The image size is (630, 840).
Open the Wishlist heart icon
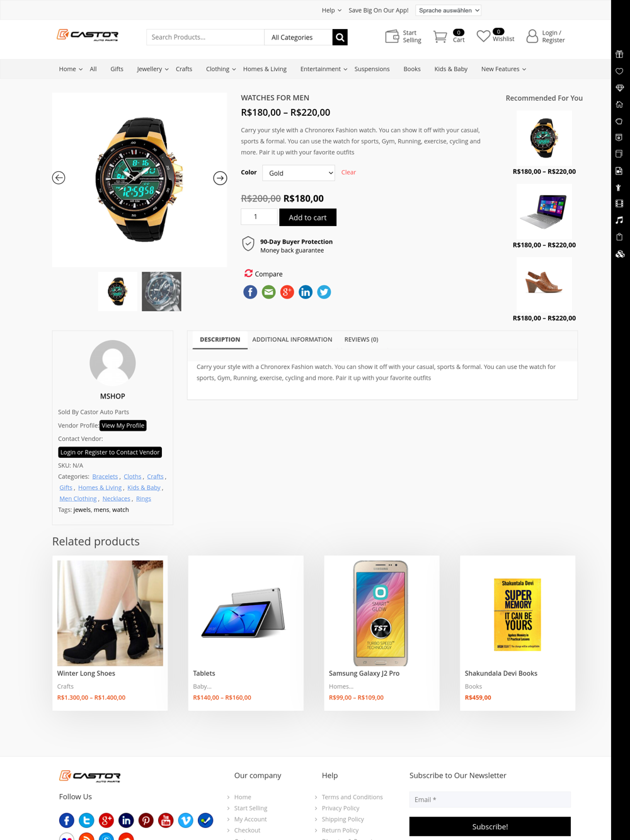click(483, 37)
